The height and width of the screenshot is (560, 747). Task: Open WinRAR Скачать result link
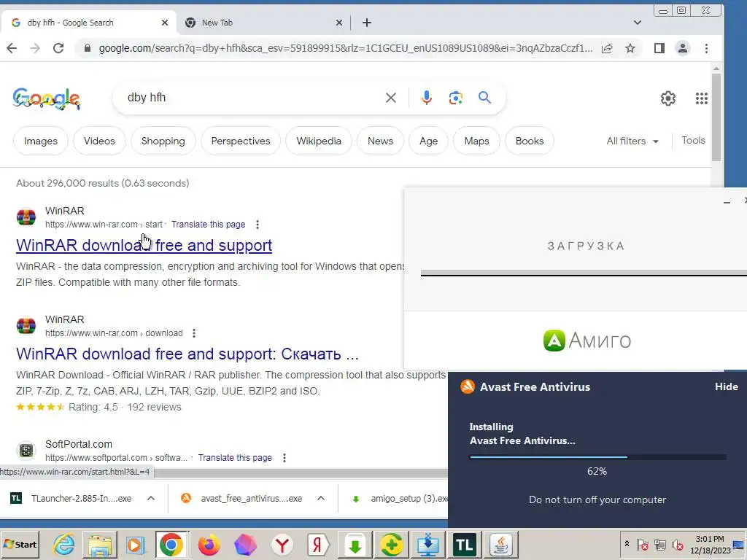187,354
